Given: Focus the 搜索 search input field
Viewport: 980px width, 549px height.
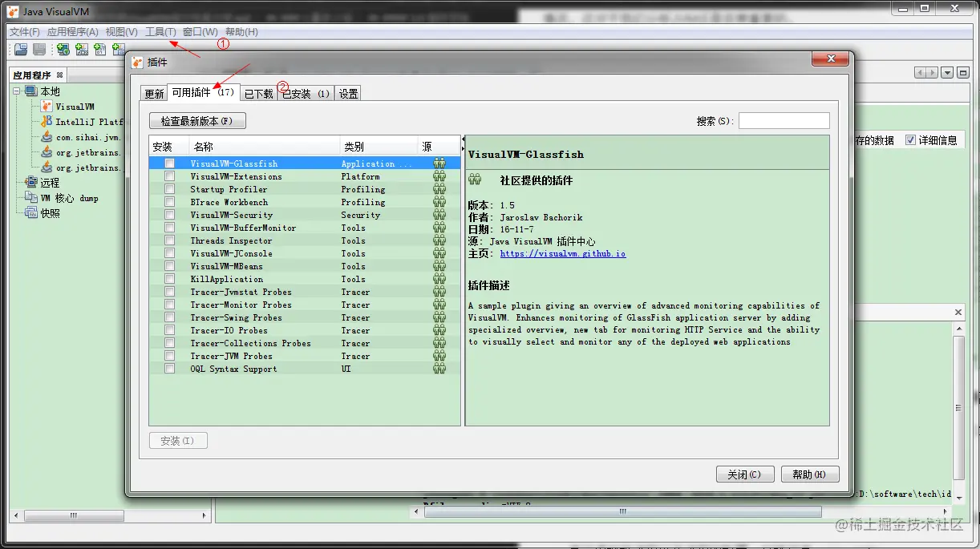Looking at the screenshot, I should click(784, 121).
